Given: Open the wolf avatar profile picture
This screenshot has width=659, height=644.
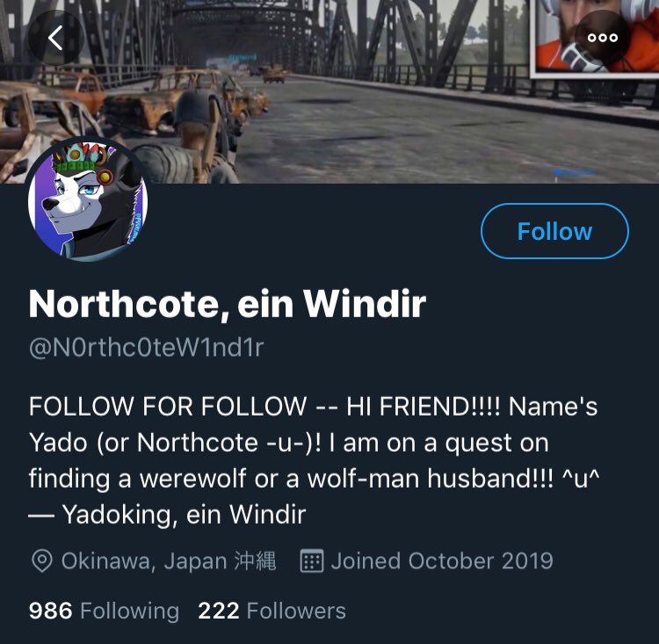Looking at the screenshot, I should coord(87,199).
